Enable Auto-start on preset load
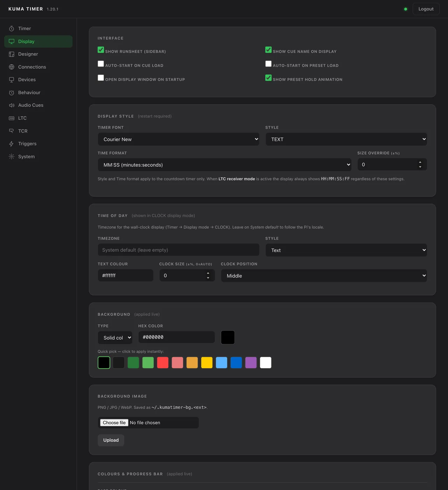The image size is (448, 490). tap(268, 64)
